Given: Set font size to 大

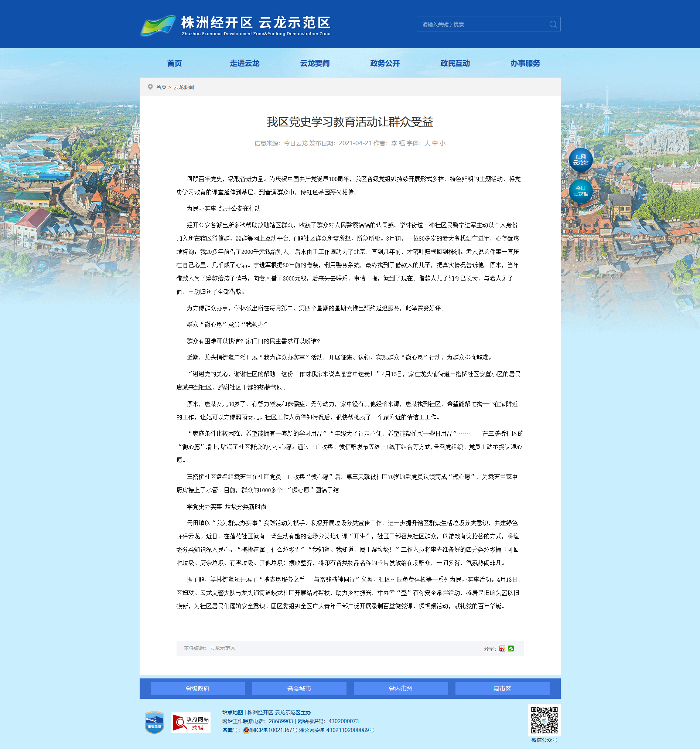Looking at the screenshot, I should point(427,143).
